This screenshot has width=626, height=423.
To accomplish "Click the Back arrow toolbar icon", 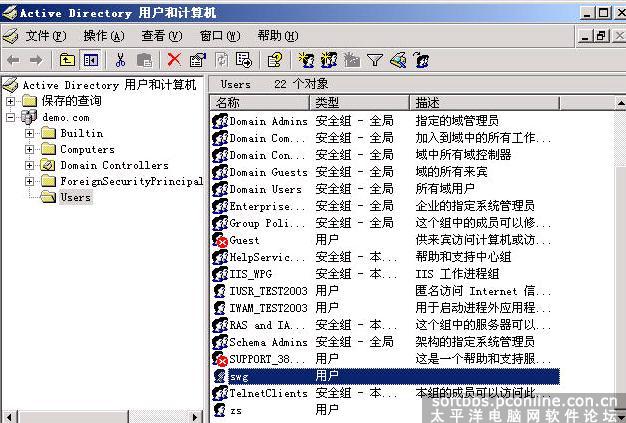I will tap(13, 60).
